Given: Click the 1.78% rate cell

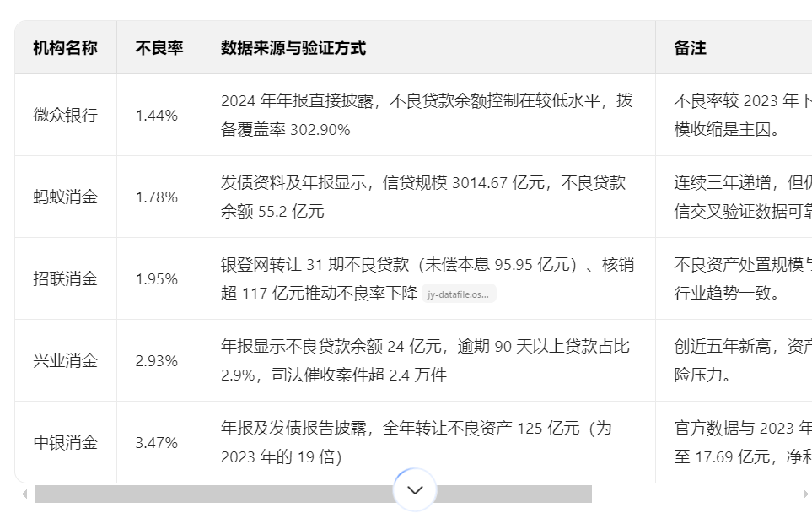Looking at the screenshot, I should (x=157, y=197).
